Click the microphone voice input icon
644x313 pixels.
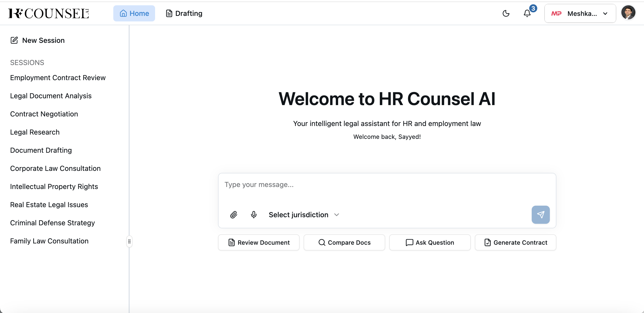click(x=254, y=215)
